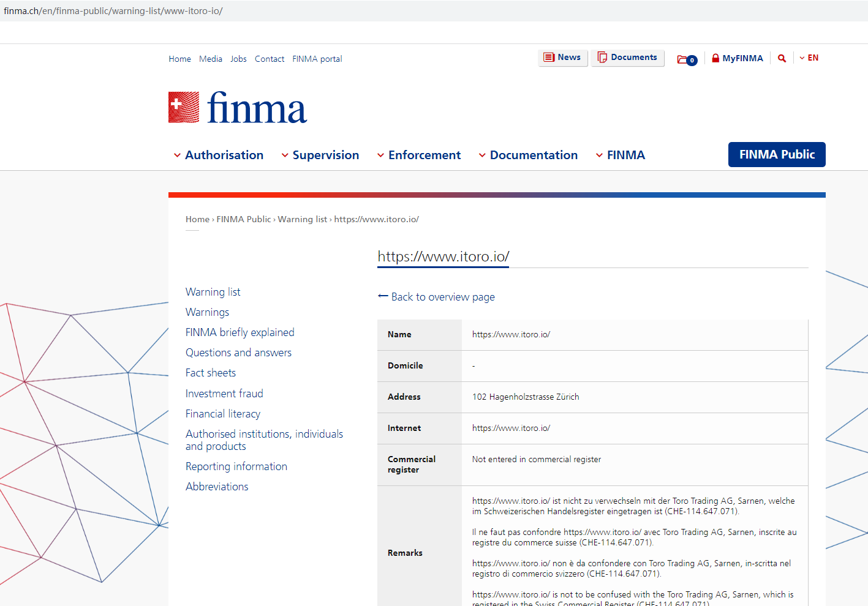868x606 pixels.
Task: Click the back arrow to overview page
Action: click(x=383, y=296)
